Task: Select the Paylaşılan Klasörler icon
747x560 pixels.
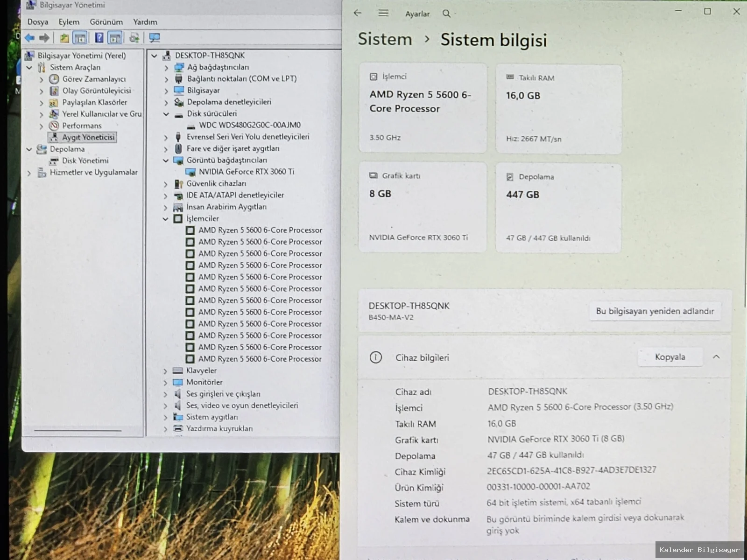Action: point(54,103)
